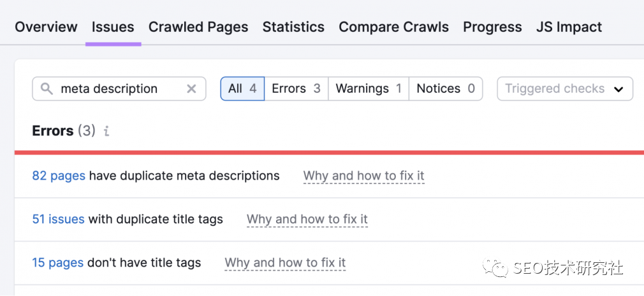Filter issues by Errors

(296, 89)
